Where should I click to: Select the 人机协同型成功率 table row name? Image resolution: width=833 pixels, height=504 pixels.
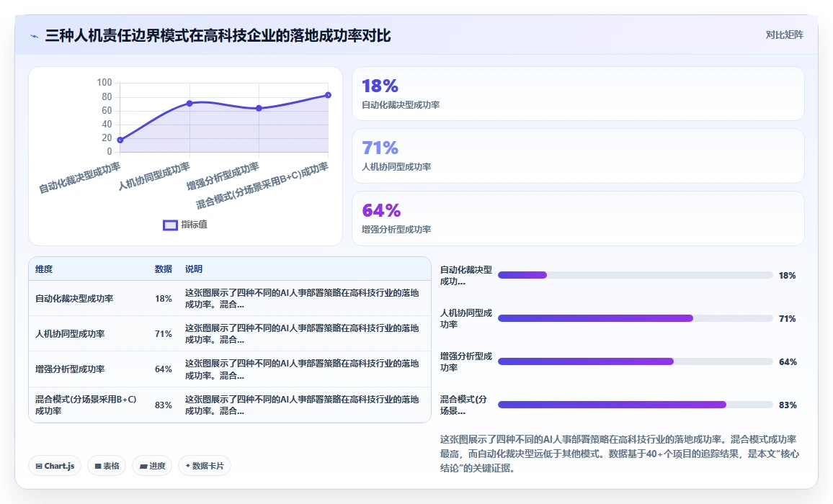[70, 334]
